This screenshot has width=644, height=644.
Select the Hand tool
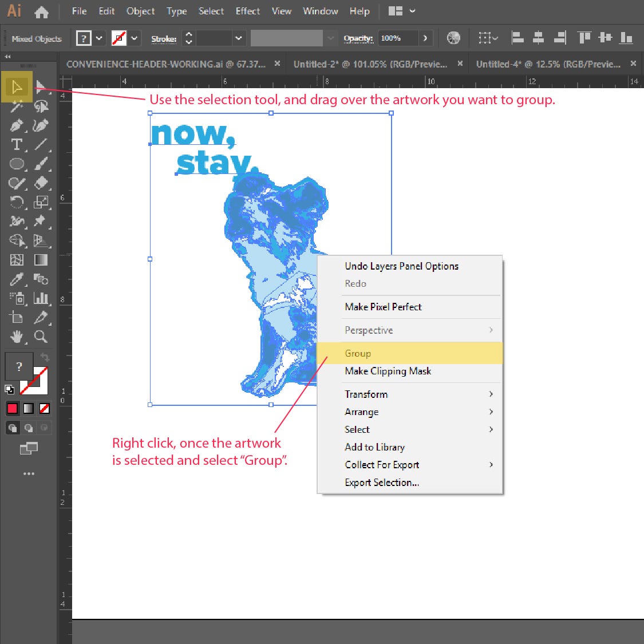16,337
